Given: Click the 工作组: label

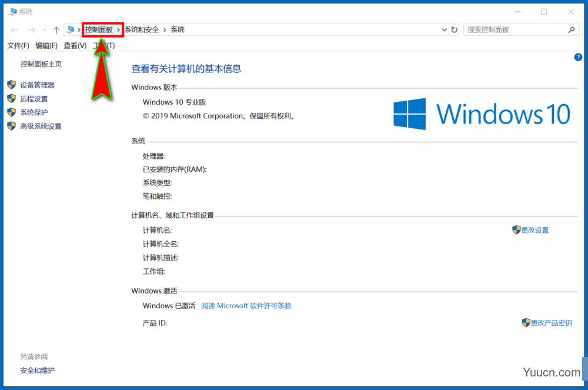Looking at the screenshot, I should [x=153, y=272].
